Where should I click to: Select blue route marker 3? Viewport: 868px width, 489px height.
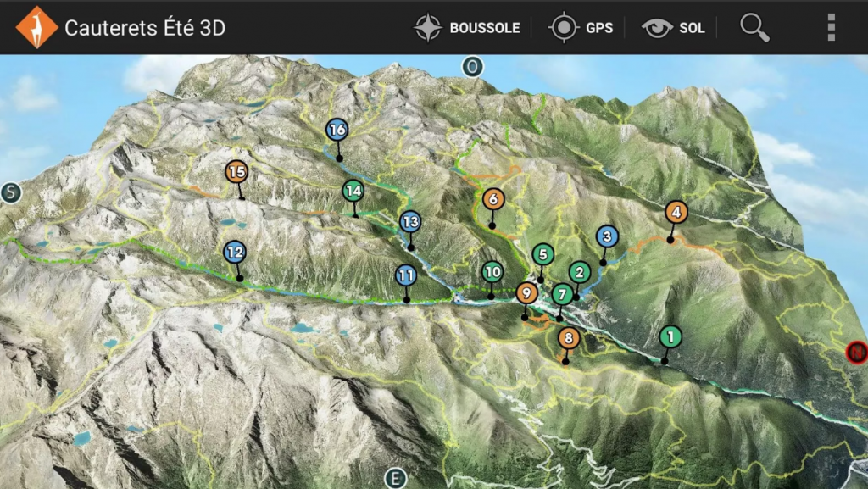(x=607, y=236)
